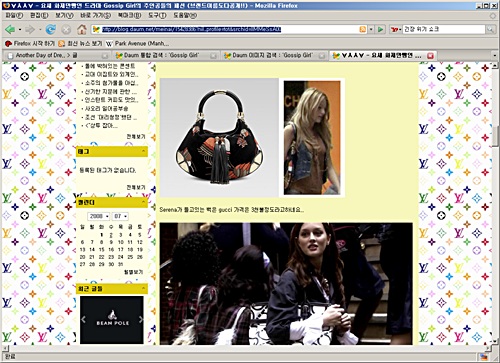Open the 보기(V) menu

click(64, 15)
